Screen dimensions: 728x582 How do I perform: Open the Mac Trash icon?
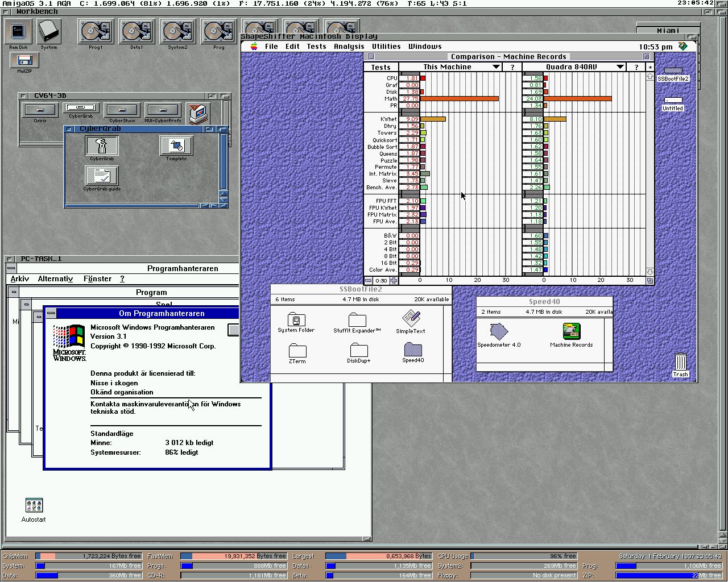click(x=680, y=361)
